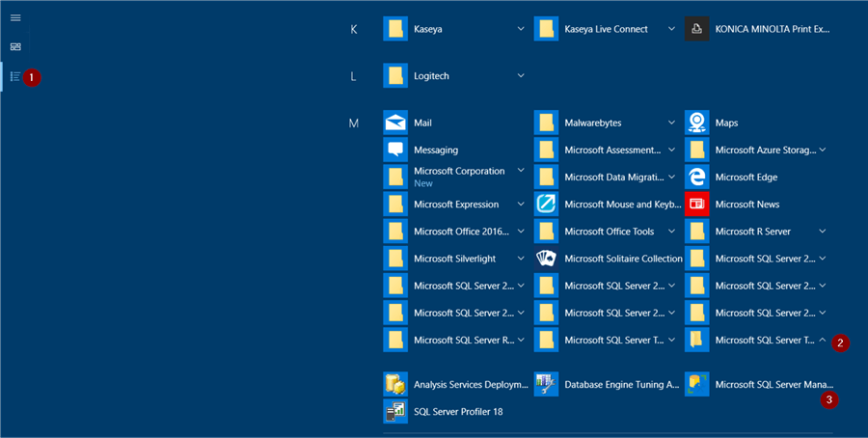
Task: Click the Malwarebytes folder icon
Action: coord(547,123)
